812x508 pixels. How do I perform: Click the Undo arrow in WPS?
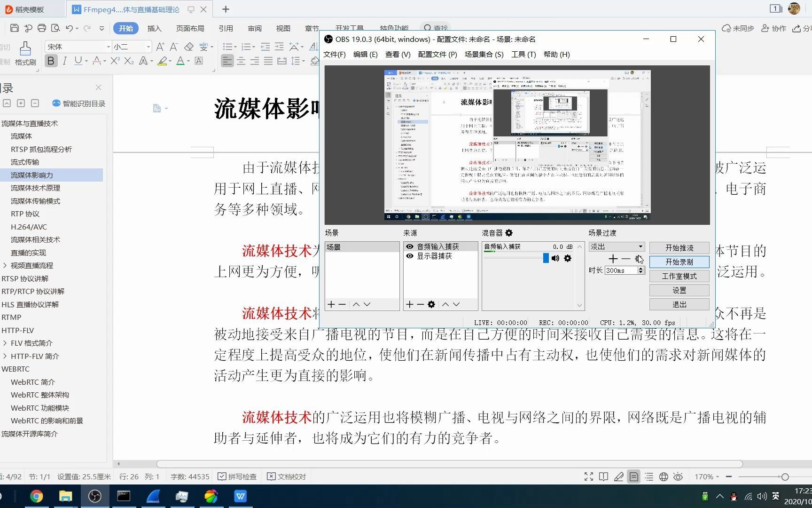tap(69, 28)
